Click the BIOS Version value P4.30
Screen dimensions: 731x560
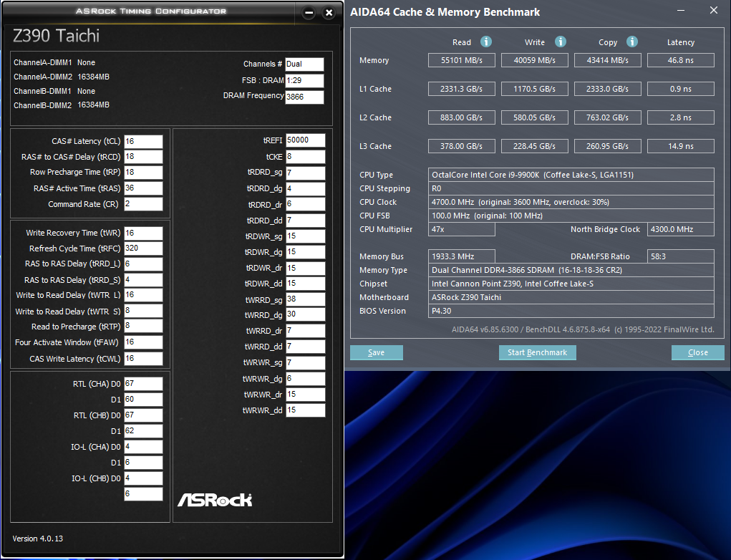(x=571, y=311)
